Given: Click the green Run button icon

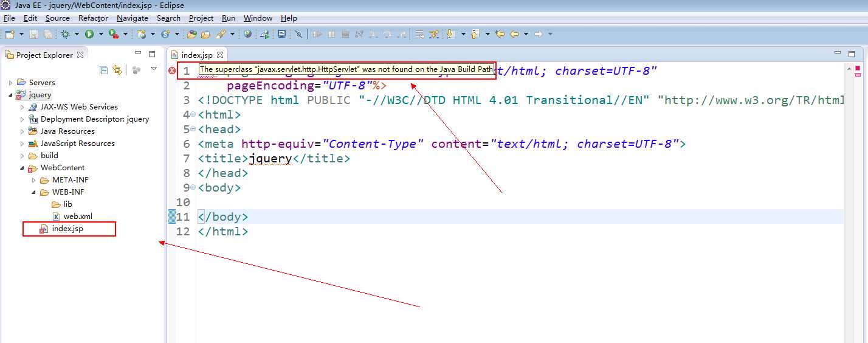Looking at the screenshot, I should (89, 34).
